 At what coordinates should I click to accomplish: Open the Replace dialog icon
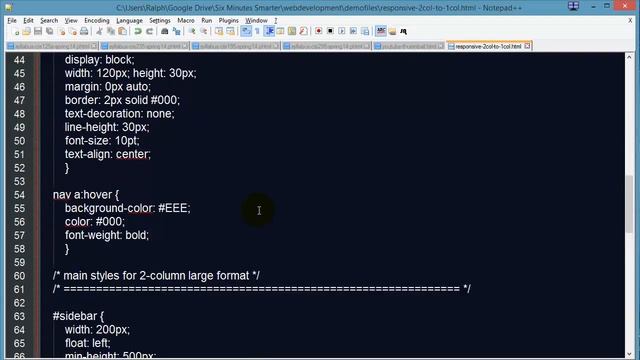(176, 31)
